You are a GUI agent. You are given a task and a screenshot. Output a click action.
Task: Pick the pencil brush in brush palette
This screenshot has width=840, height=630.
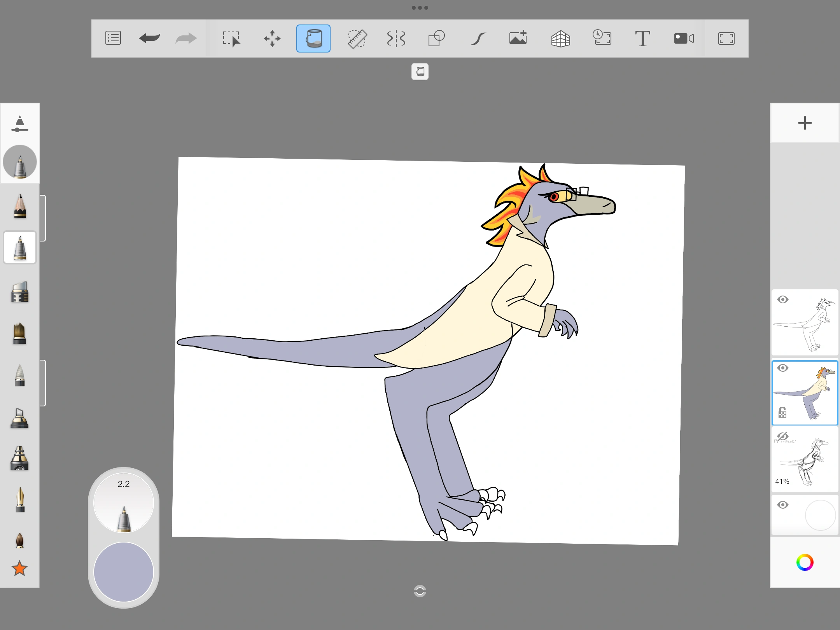coord(20,206)
